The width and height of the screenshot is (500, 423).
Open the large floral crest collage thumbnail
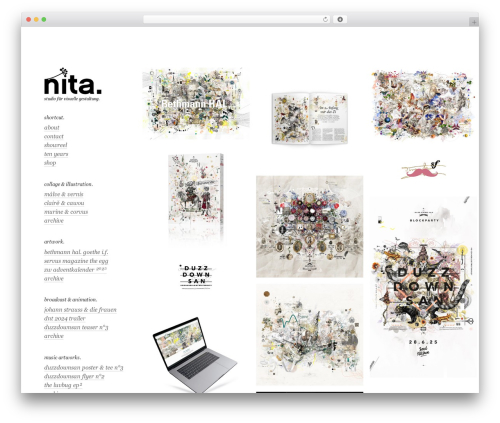coord(310,227)
